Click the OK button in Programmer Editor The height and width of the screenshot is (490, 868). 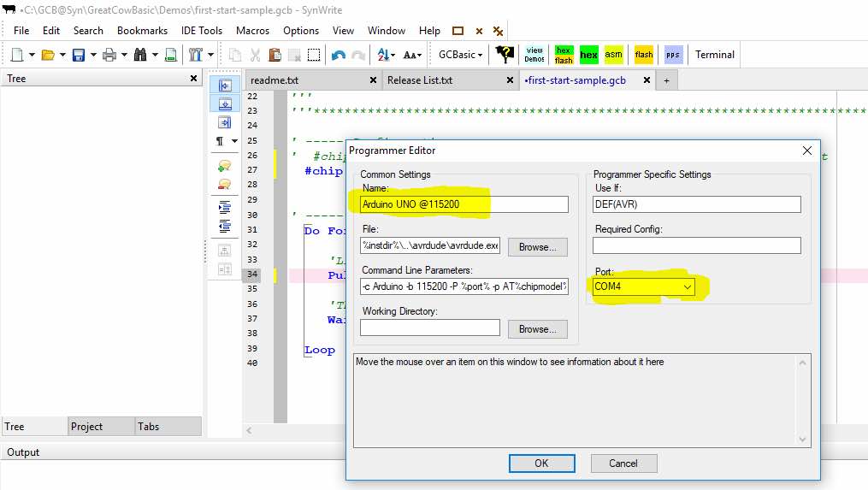click(x=541, y=463)
